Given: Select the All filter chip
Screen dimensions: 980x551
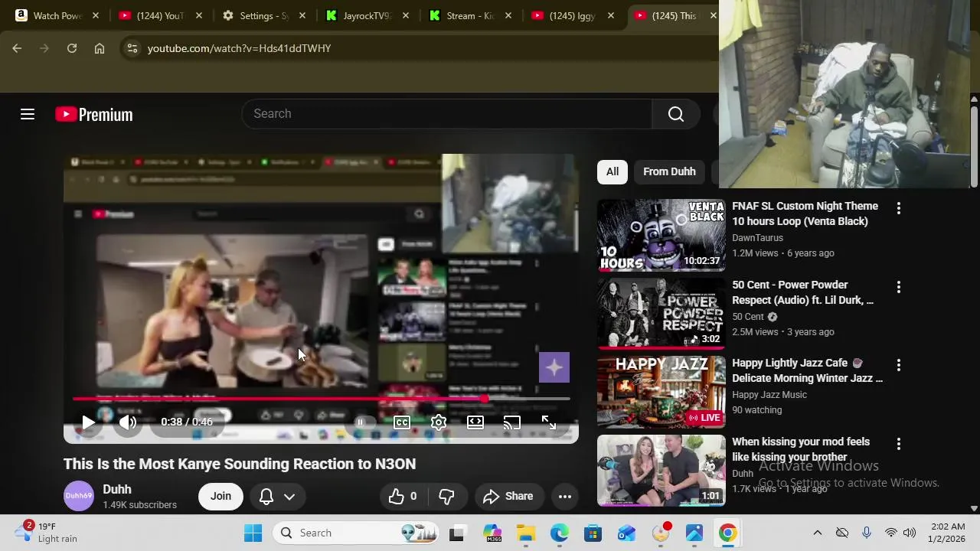Looking at the screenshot, I should (x=612, y=171).
